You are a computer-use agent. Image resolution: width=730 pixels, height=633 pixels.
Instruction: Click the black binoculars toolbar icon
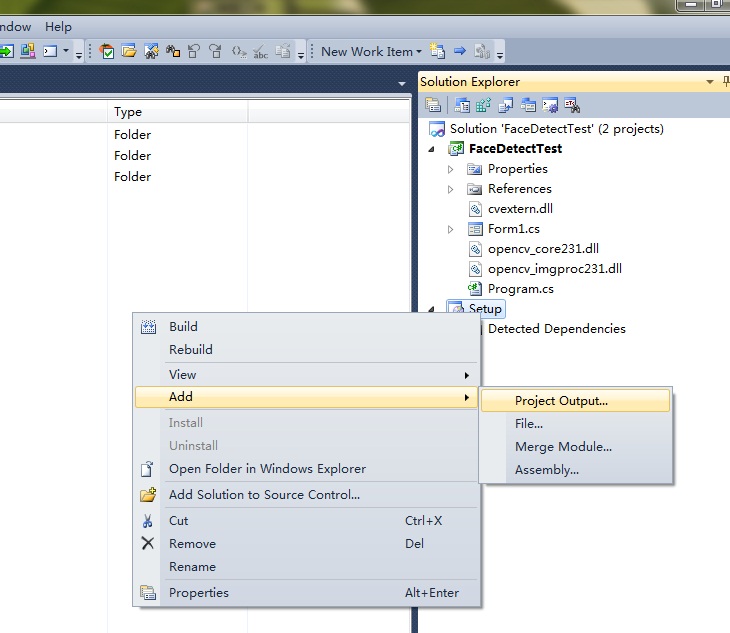click(x=173, y=51)
